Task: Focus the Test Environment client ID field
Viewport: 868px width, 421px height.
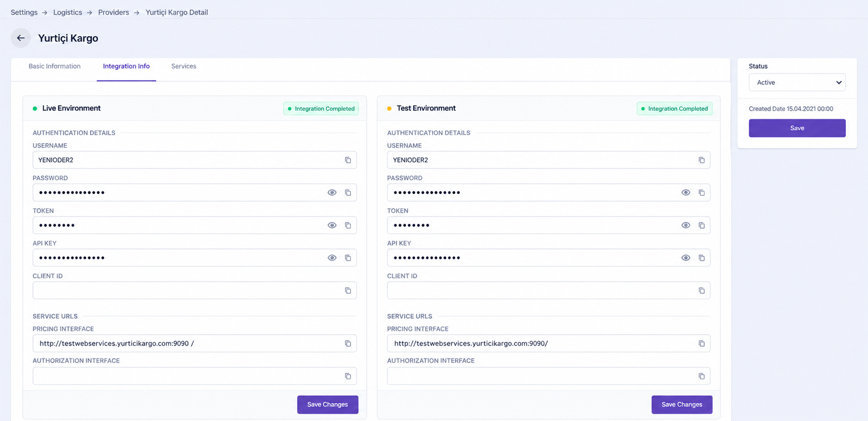Action: tap(549, 290)
